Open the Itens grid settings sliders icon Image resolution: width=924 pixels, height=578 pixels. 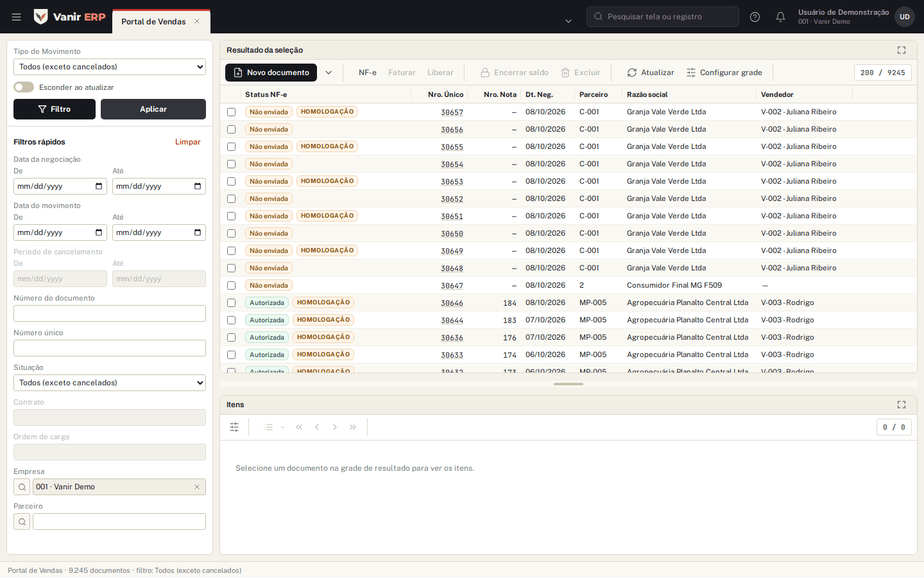coord(234,427)
